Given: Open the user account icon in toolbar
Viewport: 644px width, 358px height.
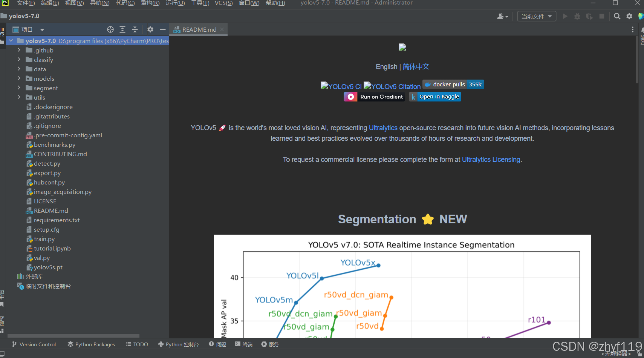Looking at the screenshot, I should click(503, 16).
